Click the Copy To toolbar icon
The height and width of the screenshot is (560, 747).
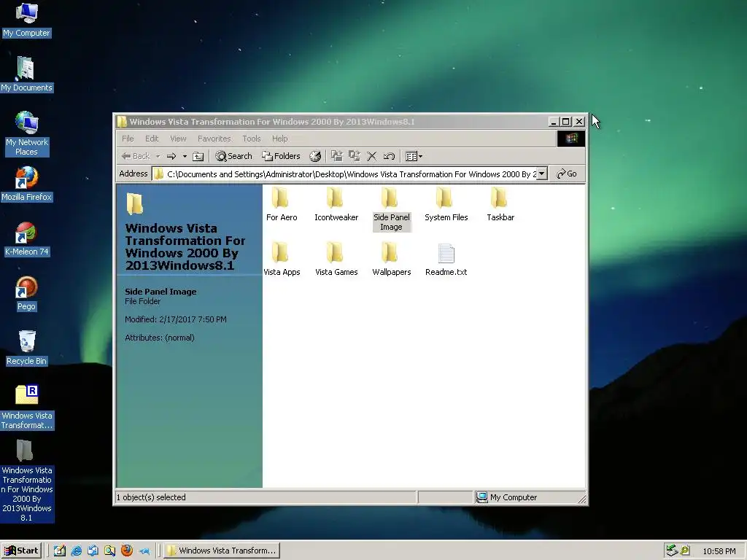pyautogui.click(x=354, y=156)
